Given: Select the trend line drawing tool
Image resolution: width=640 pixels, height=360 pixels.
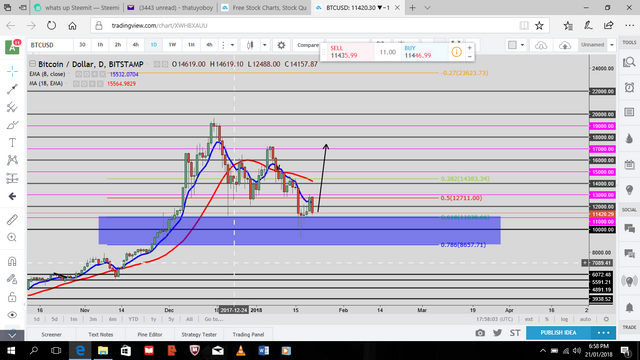Looking at the screenshot, I should (x=12, y=89).
